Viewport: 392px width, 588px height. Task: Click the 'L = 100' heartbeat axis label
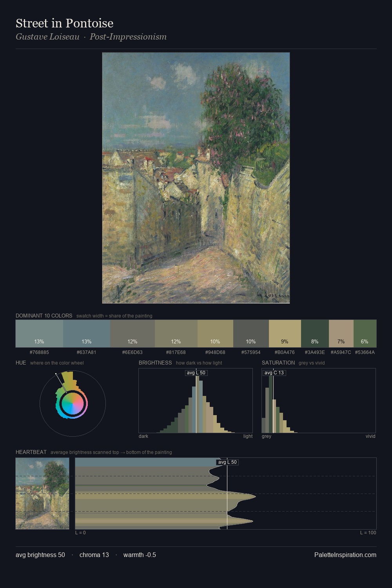(x=368, y=533)
